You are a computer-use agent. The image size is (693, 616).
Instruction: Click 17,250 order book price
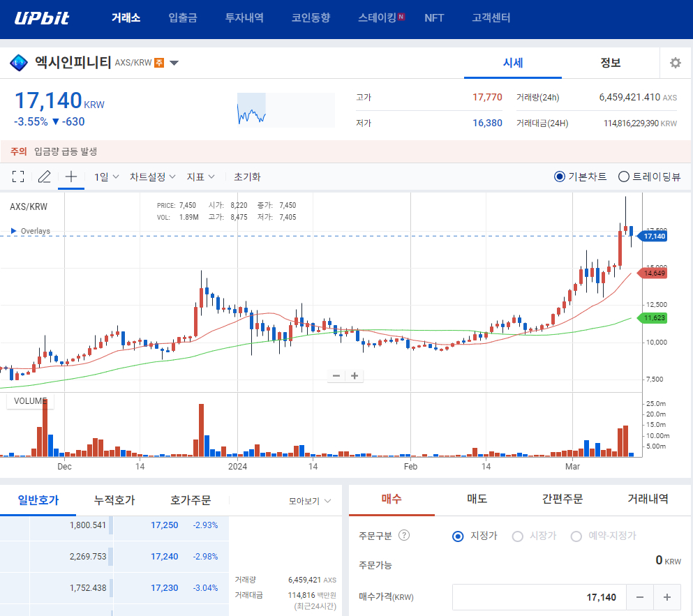tap(165, 525)
